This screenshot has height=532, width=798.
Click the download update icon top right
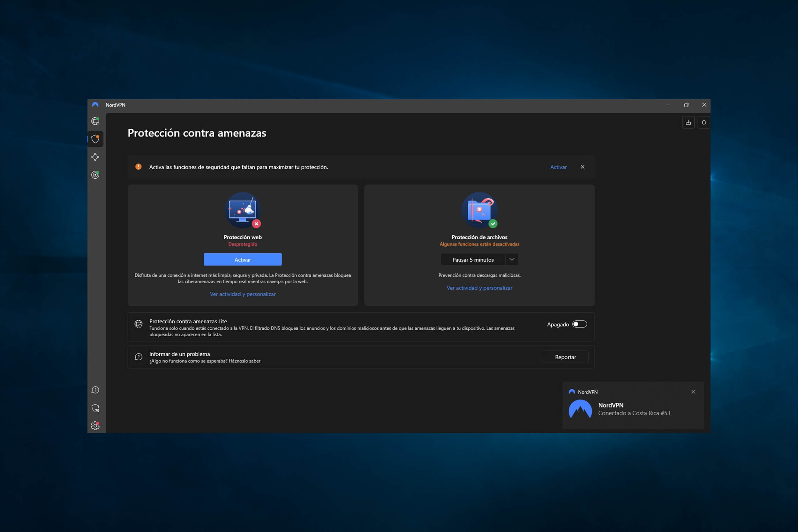[x=688, y=123]
